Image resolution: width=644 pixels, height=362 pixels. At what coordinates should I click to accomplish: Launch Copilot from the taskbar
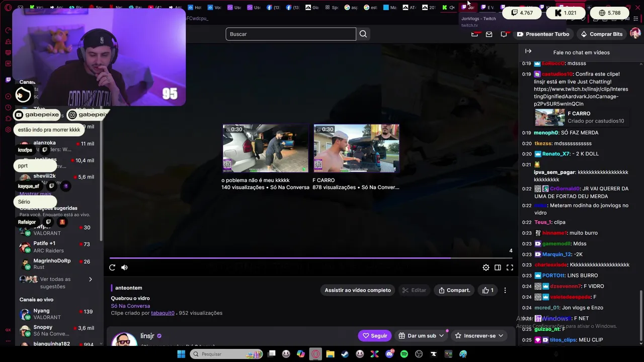coord(301,354)
